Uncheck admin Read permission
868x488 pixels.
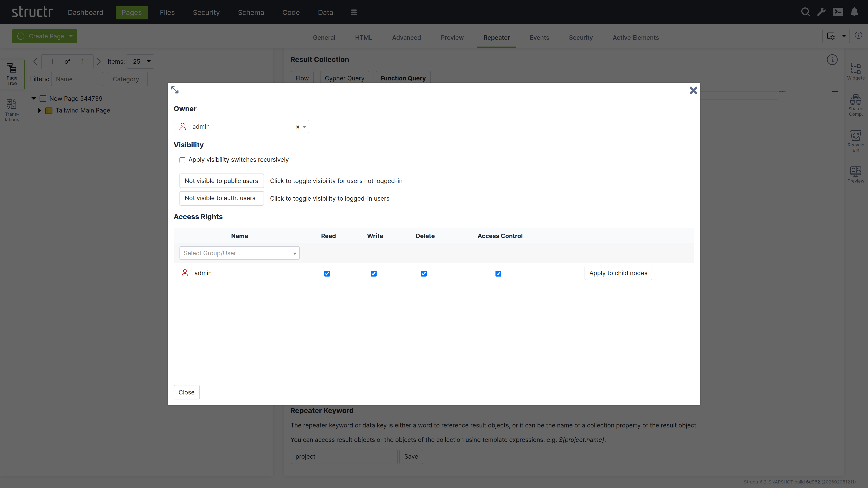[327, 273]
